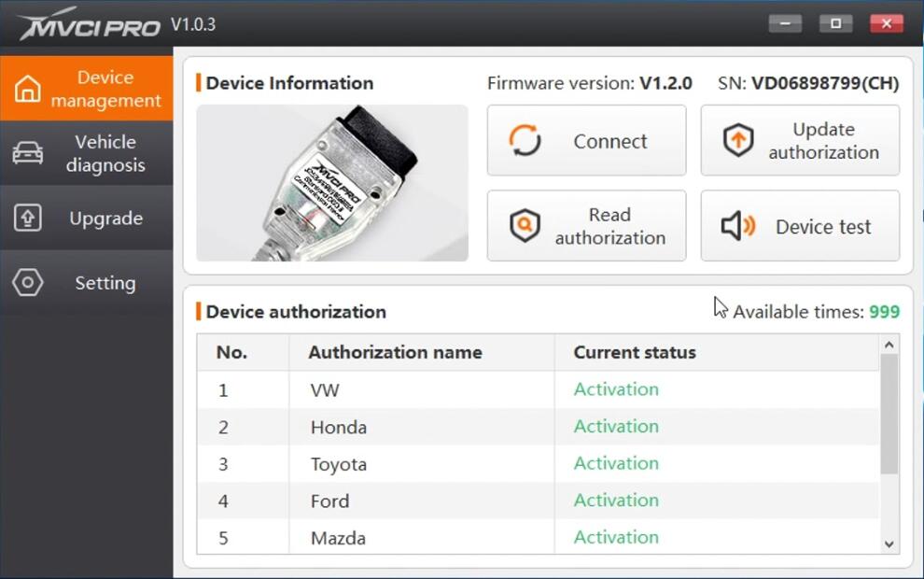
Task: Click the Activation status for VW
Action: 616,389
